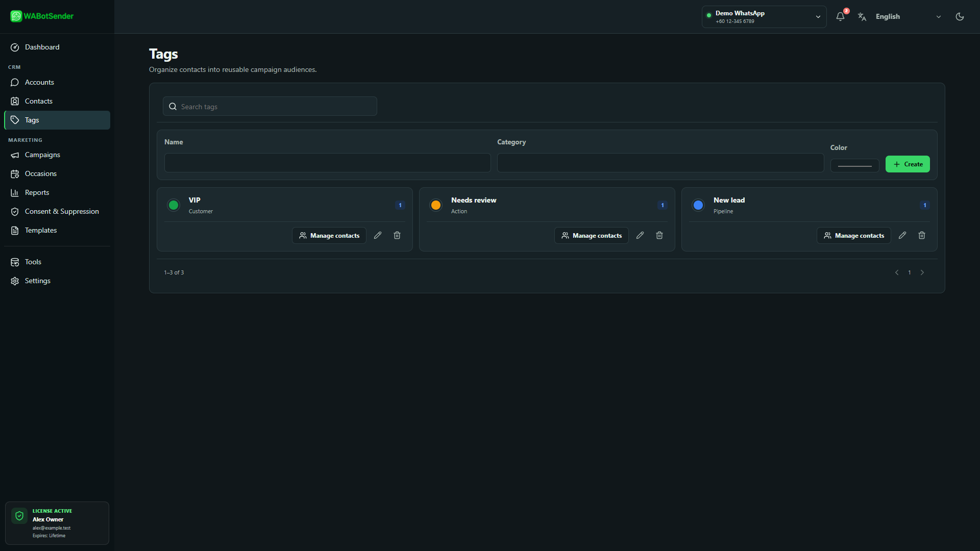Focus the Search tags field
Screen dimensions: 980x551
tap(270, 106)
